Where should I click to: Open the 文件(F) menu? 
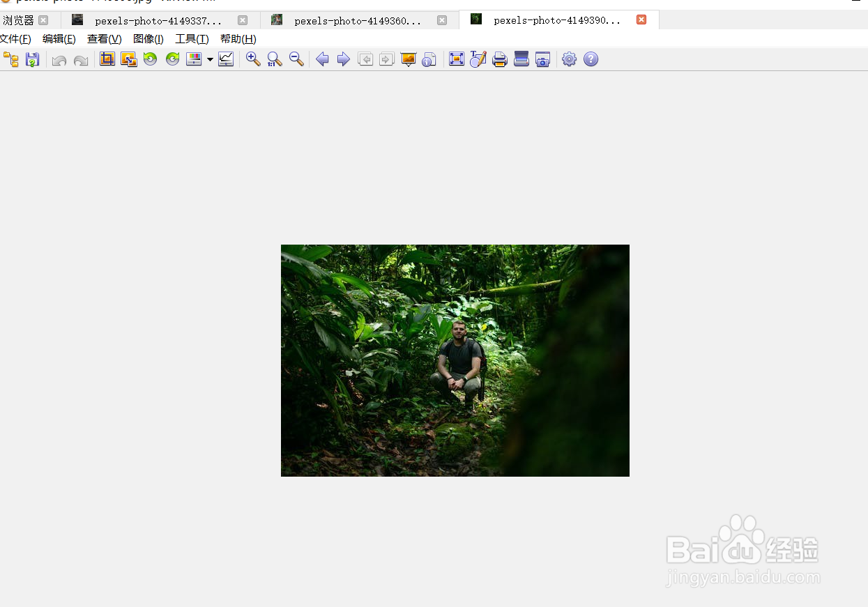pos(15,39)
